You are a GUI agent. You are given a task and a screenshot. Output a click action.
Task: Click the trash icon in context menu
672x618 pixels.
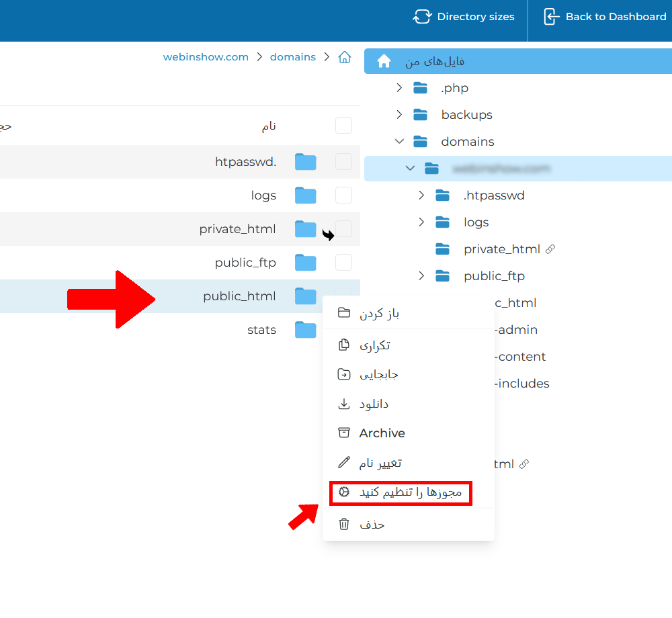click(x=344, y=524)
